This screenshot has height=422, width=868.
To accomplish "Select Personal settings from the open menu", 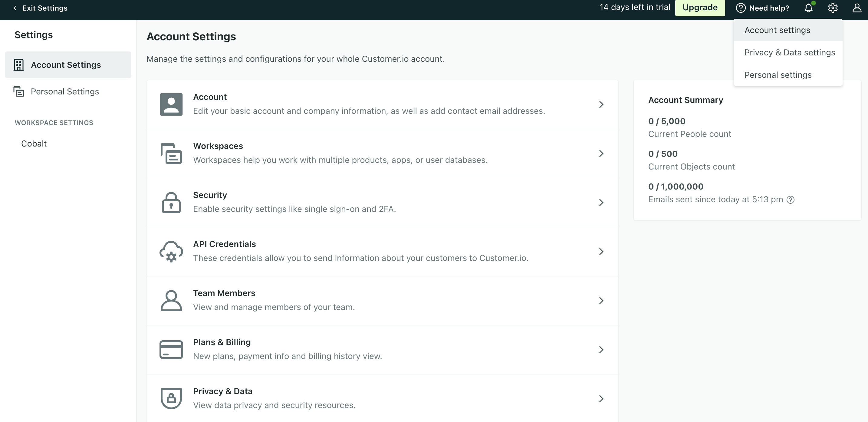I will (778, 75).
